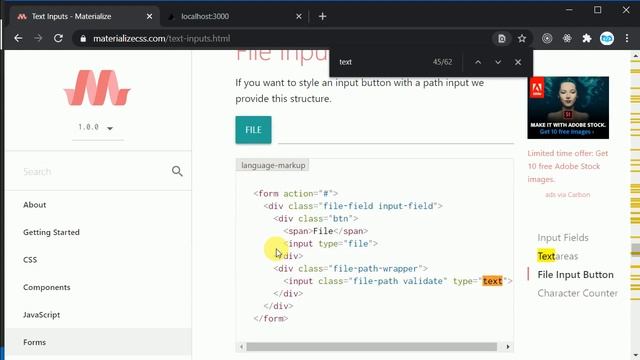Image resolution: width=640 pixels, height=360 pixels.
Task: Click the ads via Carbon link
Action: point(567,195)
